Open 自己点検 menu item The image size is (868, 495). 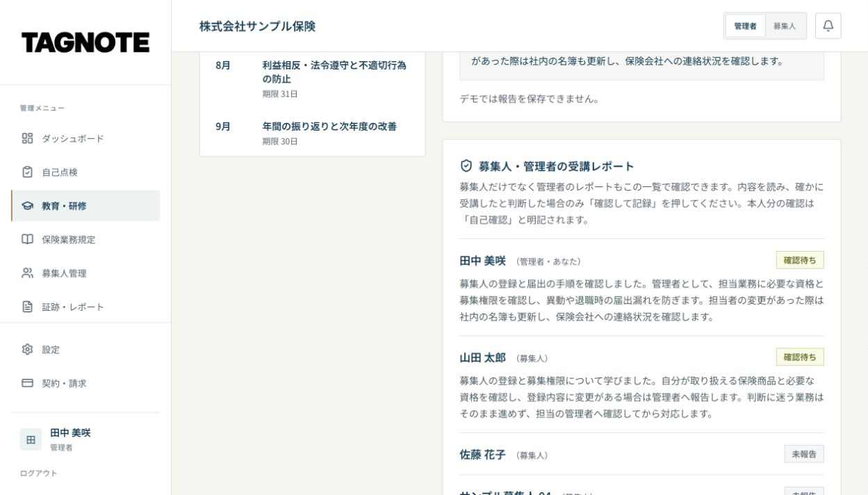tap(85, 172)
